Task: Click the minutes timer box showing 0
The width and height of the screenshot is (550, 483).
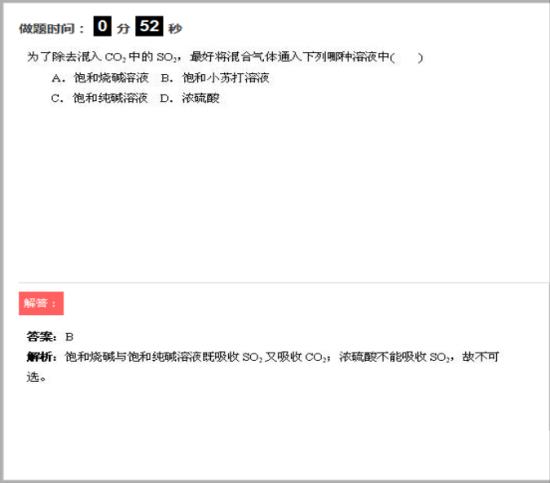Action: (x=102, y=26)
